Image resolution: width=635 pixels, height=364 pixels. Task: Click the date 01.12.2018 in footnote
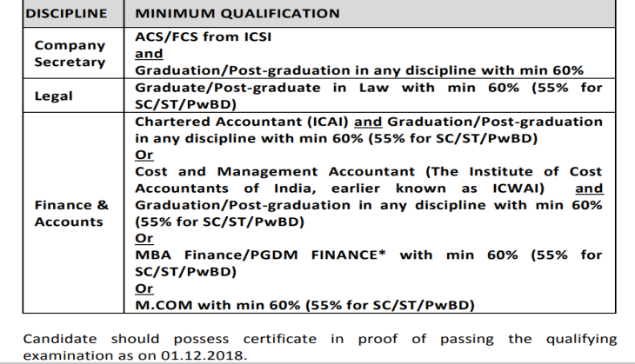coord(203,355)
